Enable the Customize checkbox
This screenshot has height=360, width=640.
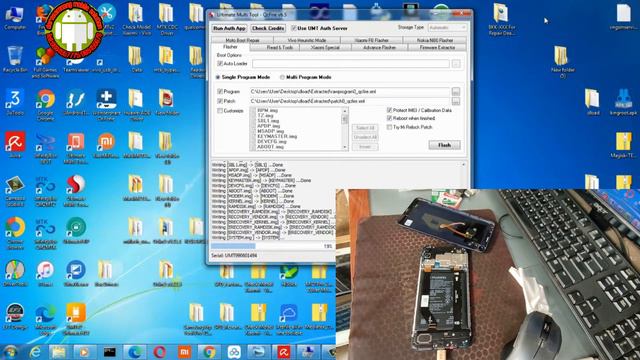(220, 111)
